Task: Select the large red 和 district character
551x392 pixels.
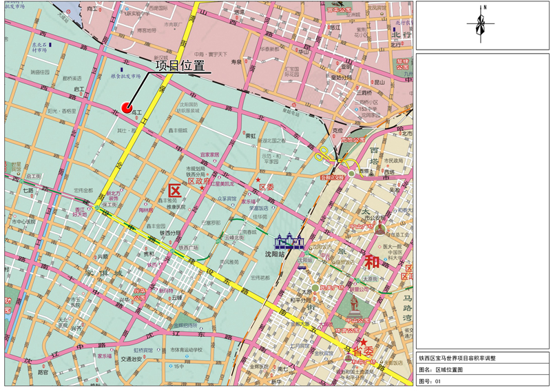Action: pyautogui.click(x=373, y=262)
